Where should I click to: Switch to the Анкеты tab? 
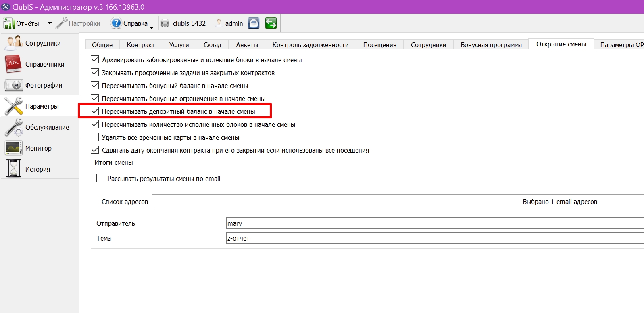click(247, 45)
